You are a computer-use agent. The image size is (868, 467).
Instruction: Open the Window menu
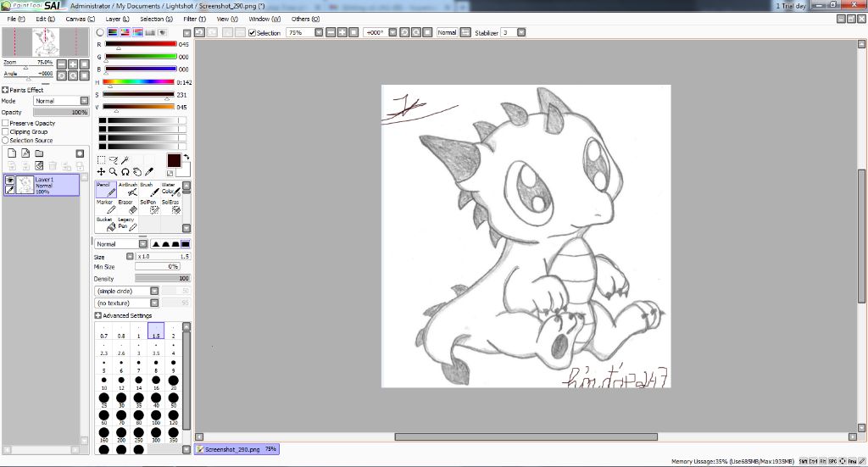(264, 19)
